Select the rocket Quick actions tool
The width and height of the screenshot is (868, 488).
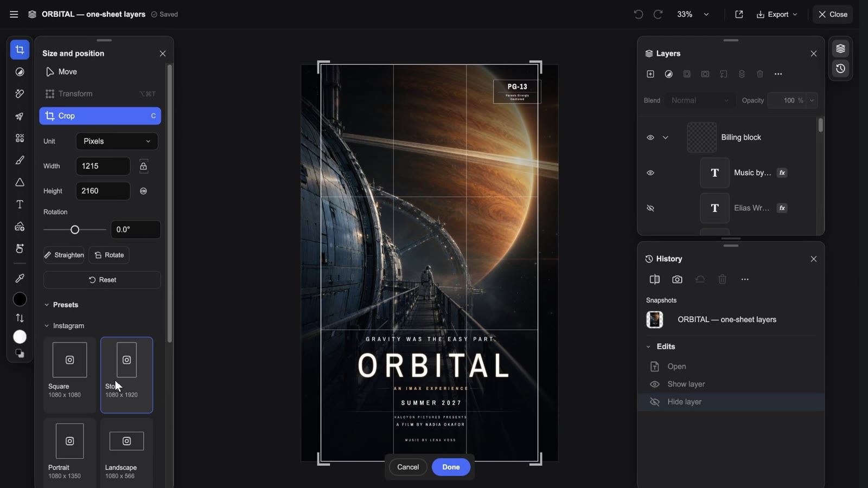coord(20,116)
